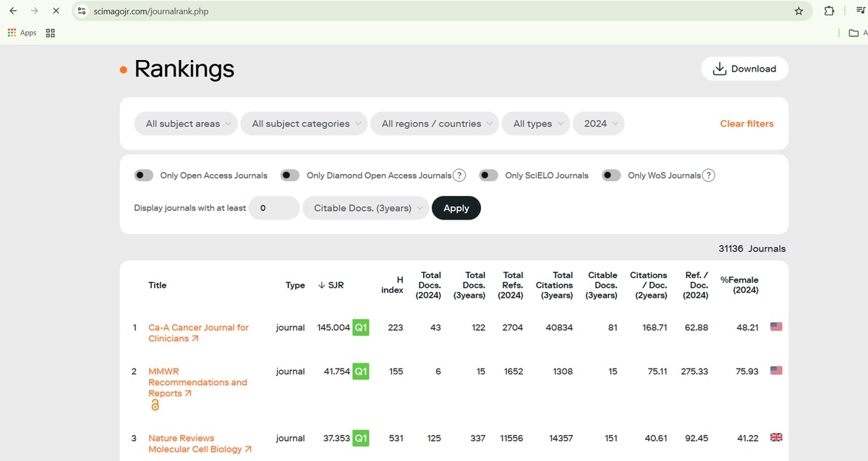Screen dimensions: 868x461
Task: Open the Citable Docs. (3years) selector
Action: 365,208
